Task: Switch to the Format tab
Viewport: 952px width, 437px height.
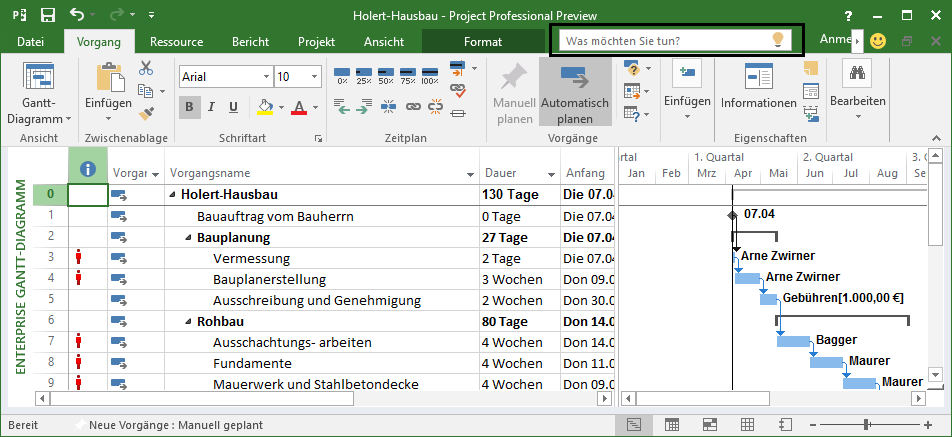Action: tap(483, 42)
